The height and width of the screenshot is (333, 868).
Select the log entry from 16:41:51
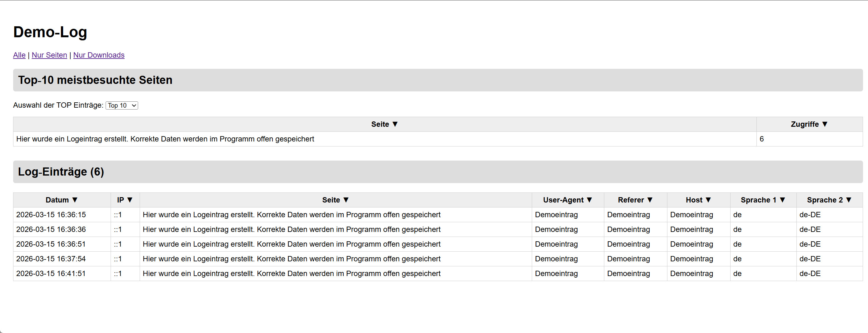(51, 274)
